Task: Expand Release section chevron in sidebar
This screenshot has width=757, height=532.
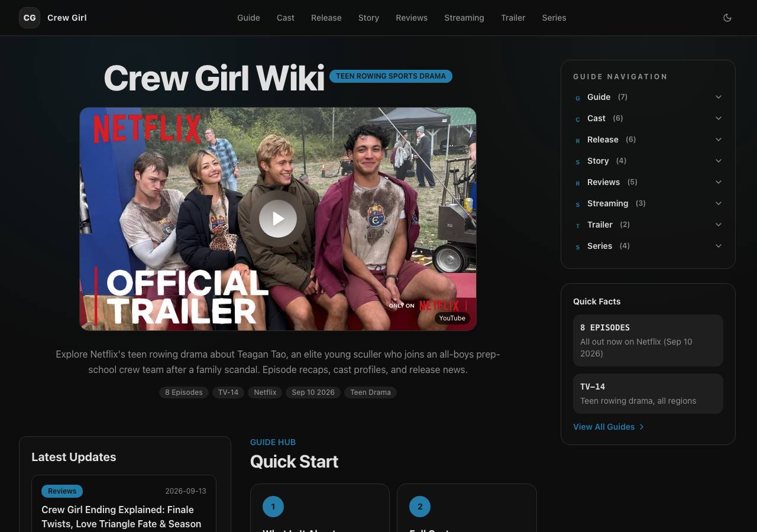Action: (719, 140)
